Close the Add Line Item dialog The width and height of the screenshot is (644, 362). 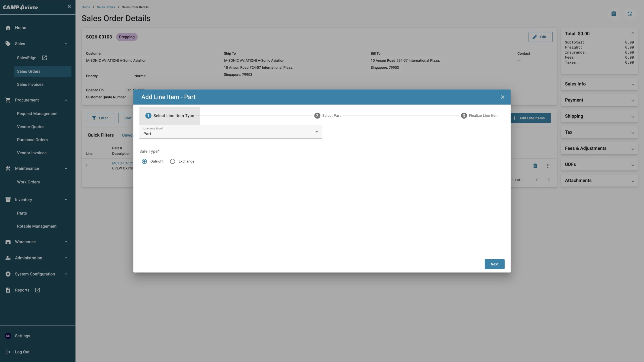(503, 97)
